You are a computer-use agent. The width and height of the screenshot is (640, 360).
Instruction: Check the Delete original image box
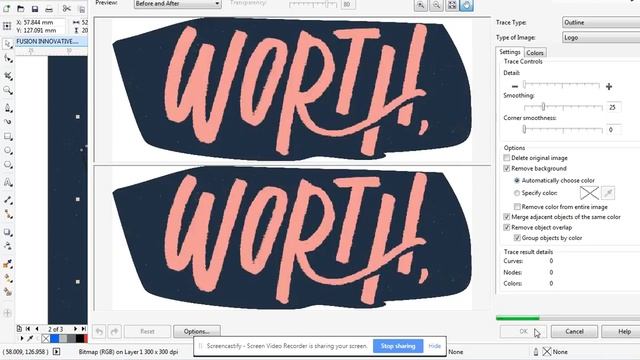click(507, 158)
